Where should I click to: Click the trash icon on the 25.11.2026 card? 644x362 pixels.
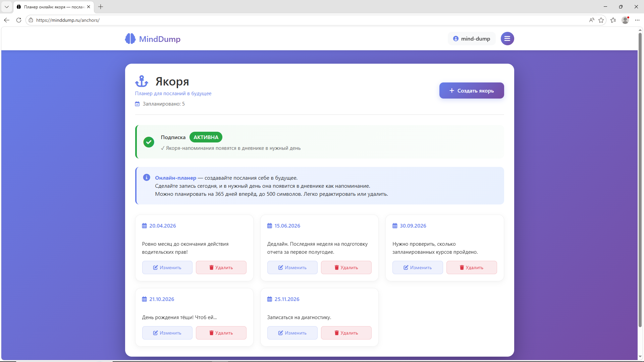(x=337, y=333)
